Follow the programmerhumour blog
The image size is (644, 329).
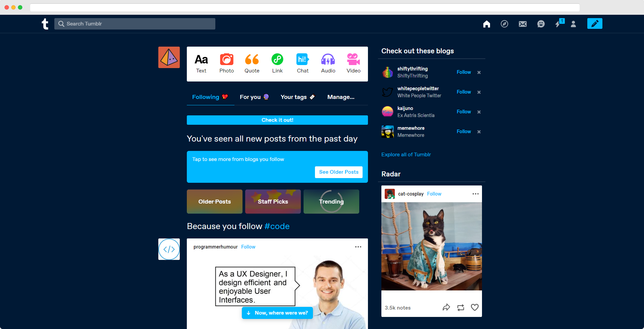[248, 247]
